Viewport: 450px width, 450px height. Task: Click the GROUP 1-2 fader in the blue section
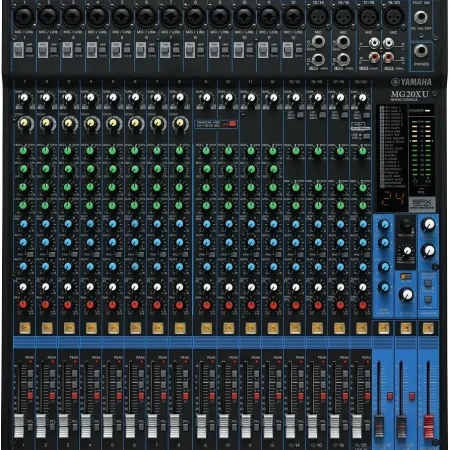379,426
